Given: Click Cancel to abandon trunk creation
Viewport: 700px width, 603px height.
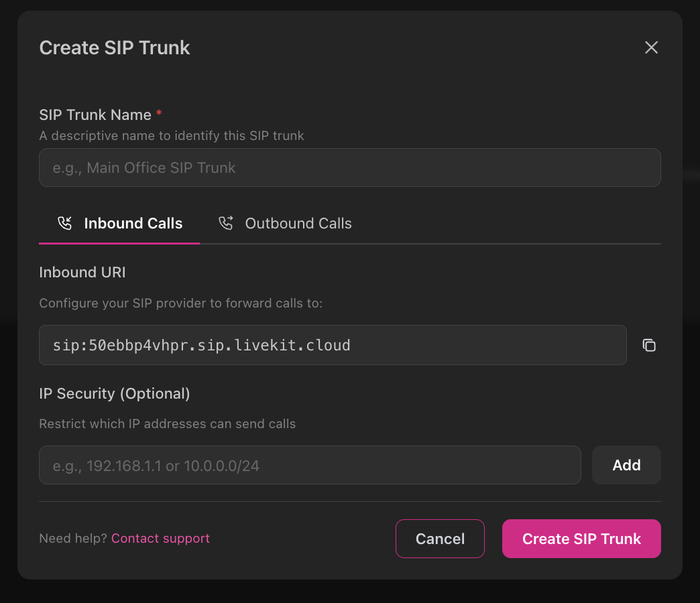Looking at the screenshot, I should 440,538.
